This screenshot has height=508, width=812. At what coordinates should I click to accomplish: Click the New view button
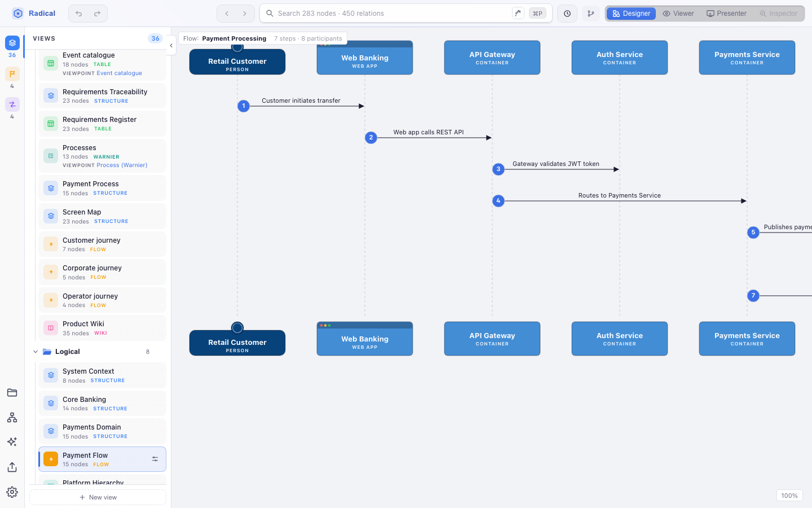(98, 497)
